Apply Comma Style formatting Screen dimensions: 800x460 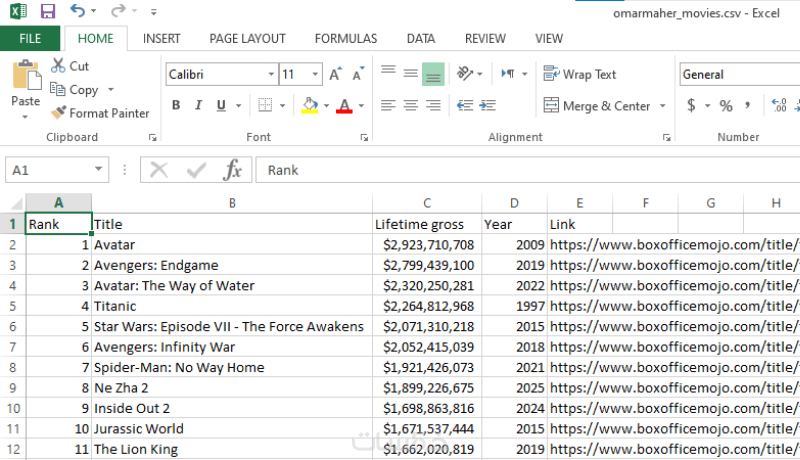[x=747, y=106]
